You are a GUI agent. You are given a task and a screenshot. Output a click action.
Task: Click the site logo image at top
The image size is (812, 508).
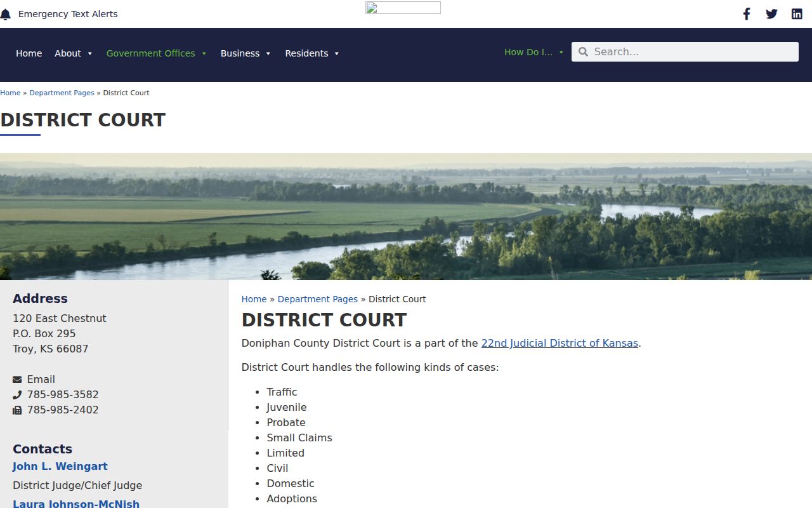point(403,8)
